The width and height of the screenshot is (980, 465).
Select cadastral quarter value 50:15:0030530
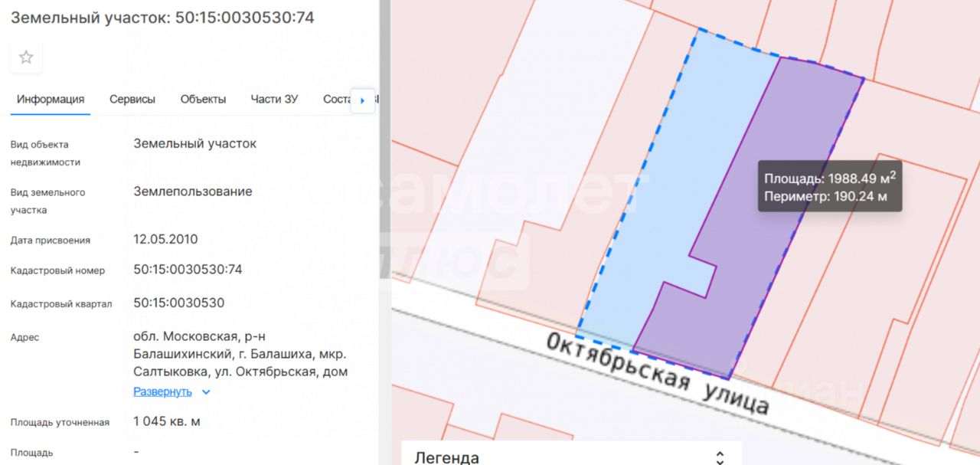pyautogui.click(x=179, y=303)
